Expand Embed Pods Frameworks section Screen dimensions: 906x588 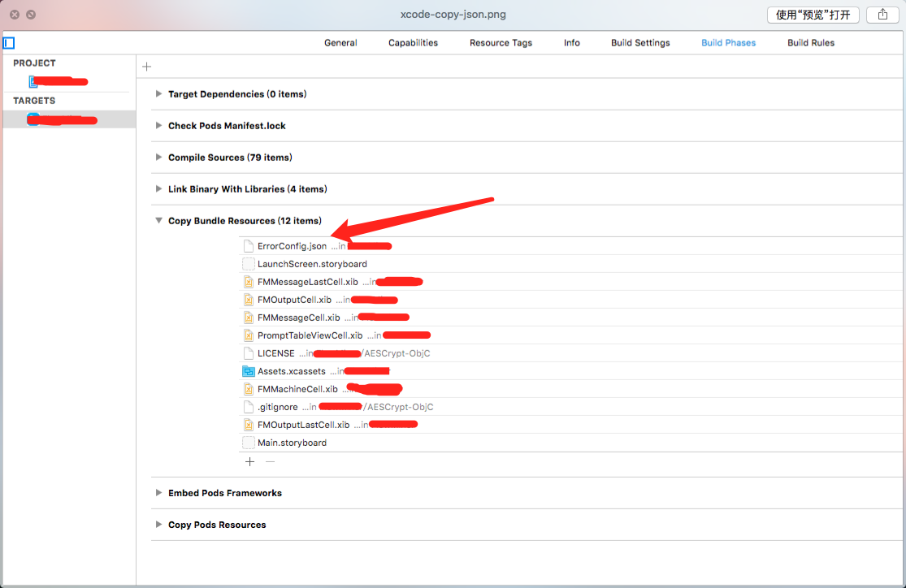pyautogui.click(x=158, y=493)
